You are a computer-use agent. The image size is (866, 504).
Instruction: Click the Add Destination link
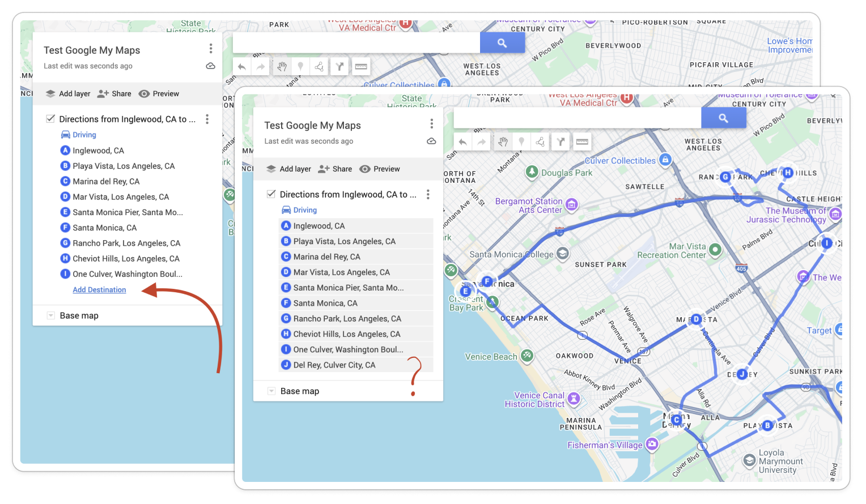tap(99, 289)
